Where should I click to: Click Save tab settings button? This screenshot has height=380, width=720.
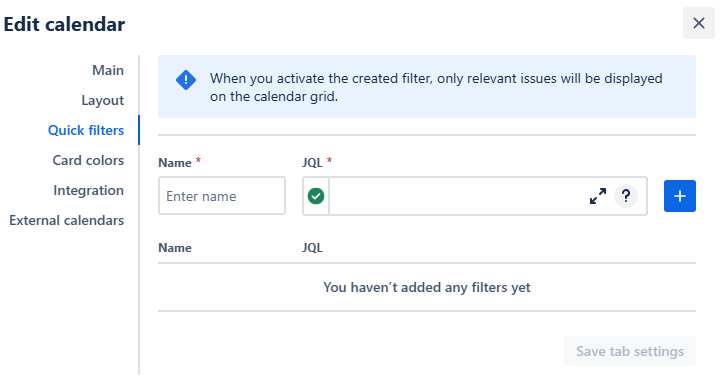pyautogui.click(x=630, y=351)
